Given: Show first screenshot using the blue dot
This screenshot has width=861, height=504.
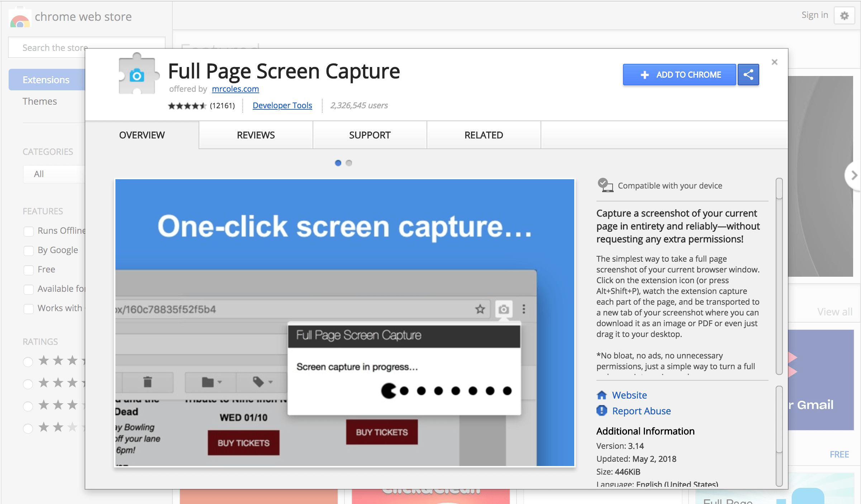Looking at the screenshot, I should pyautogui.click(x=338, y=163).
